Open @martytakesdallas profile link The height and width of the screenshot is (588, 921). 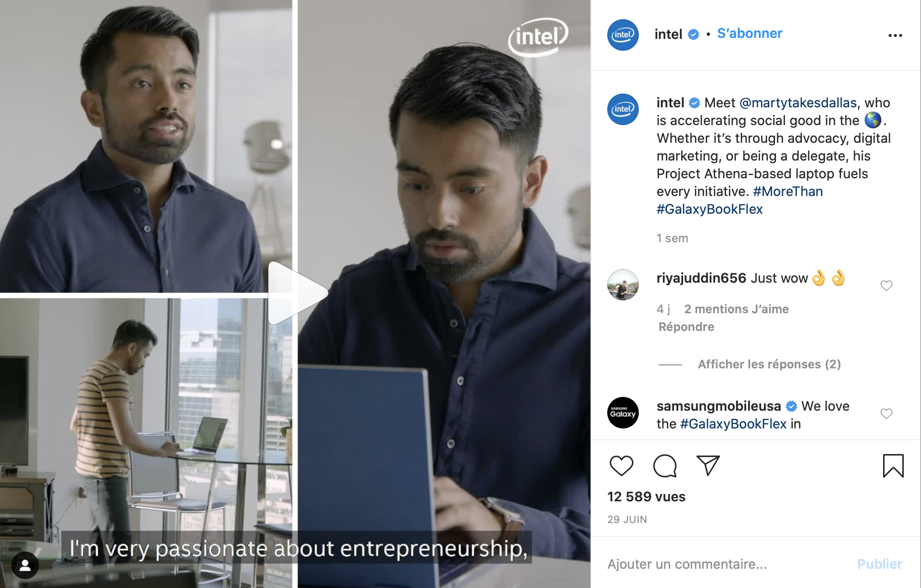coord(798,103)
